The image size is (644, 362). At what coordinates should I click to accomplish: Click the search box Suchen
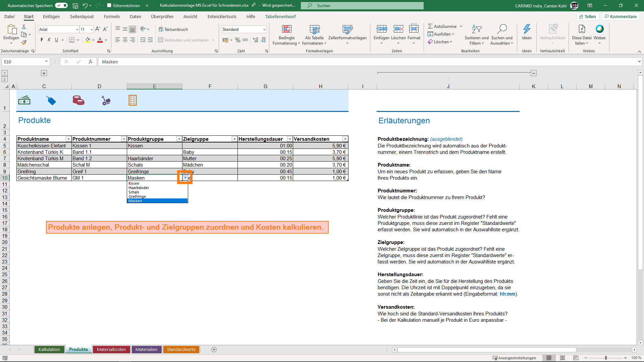362,5
